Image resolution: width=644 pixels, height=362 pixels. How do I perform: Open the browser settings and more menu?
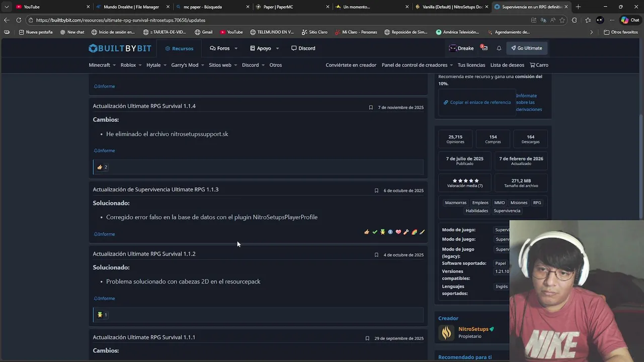point(612,20)
